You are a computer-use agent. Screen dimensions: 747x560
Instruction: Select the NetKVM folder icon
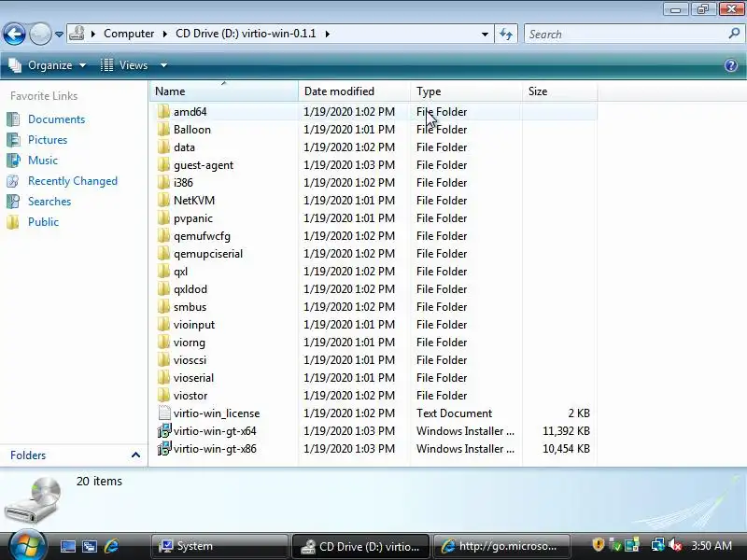coord(163,201)
